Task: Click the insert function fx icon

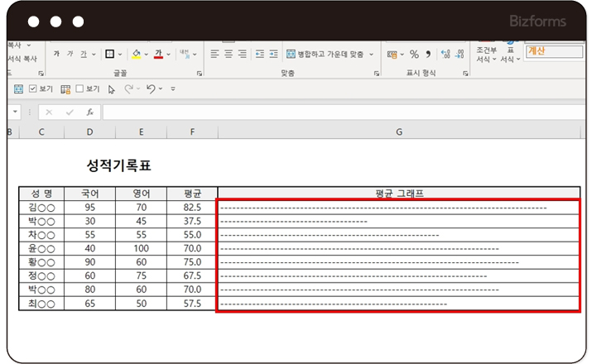Action: tap(89, 112)
